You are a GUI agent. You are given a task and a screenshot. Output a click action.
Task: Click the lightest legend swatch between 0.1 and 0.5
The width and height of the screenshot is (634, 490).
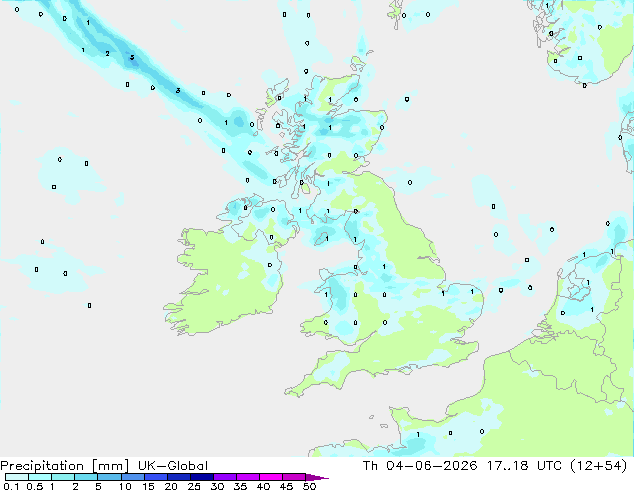coord(17,477)
